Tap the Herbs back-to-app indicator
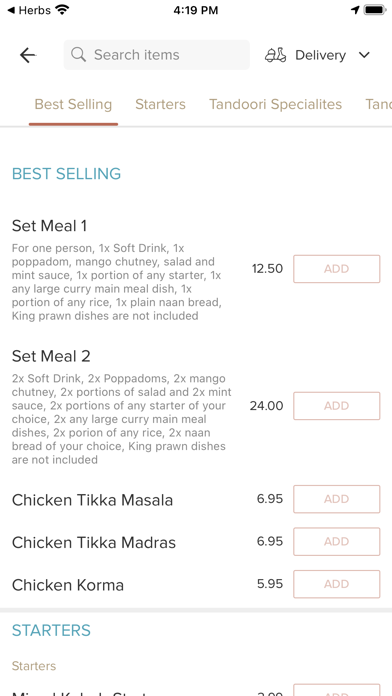The image size is (392, 696). point(29,10)
